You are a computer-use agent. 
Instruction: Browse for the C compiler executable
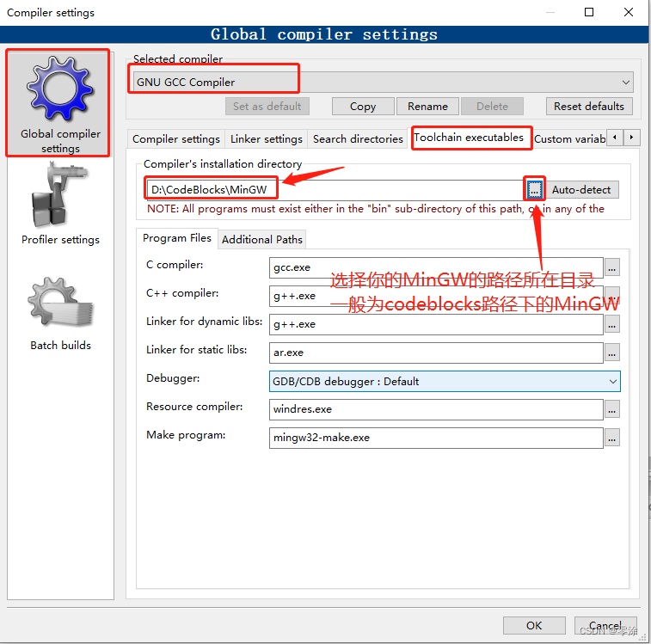coord(612,267)
